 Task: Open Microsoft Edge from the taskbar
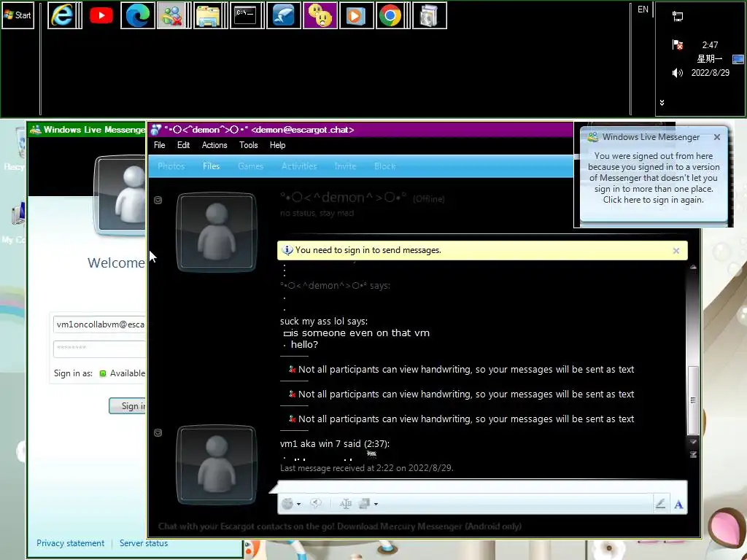[x=138, y=15]
